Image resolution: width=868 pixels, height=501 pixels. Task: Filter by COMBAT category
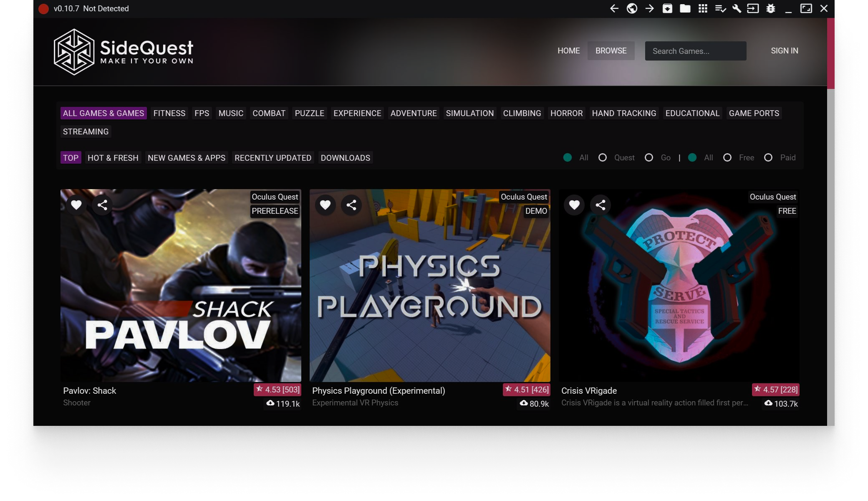pyautogui.click(x=269, y=113)
